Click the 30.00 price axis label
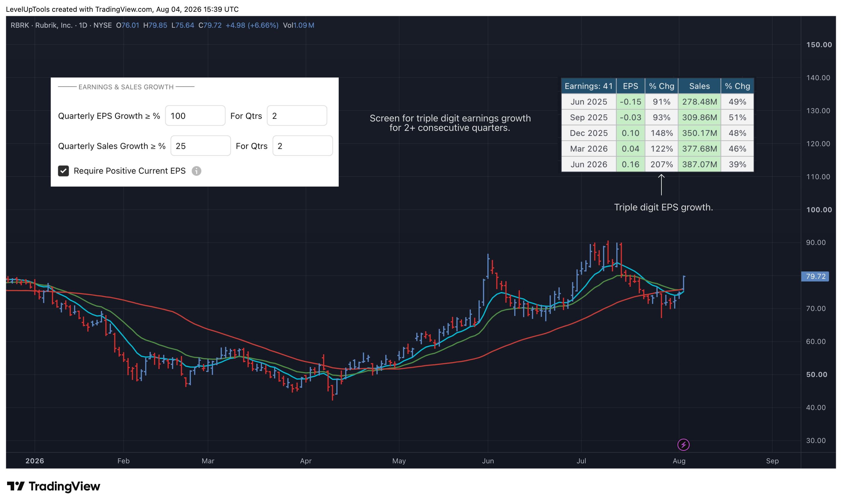This screenshot has width=842, height=504. pyautogui.click(x=815, y=441)
